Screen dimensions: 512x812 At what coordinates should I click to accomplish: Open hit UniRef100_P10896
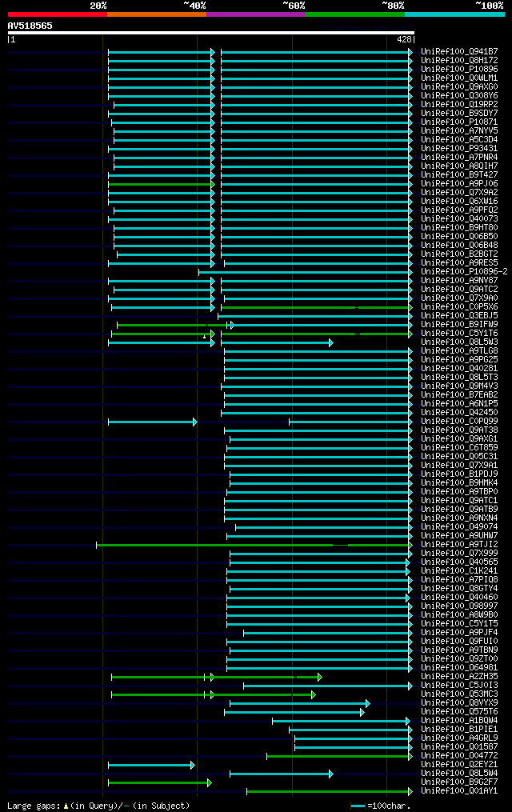(459, 70)
